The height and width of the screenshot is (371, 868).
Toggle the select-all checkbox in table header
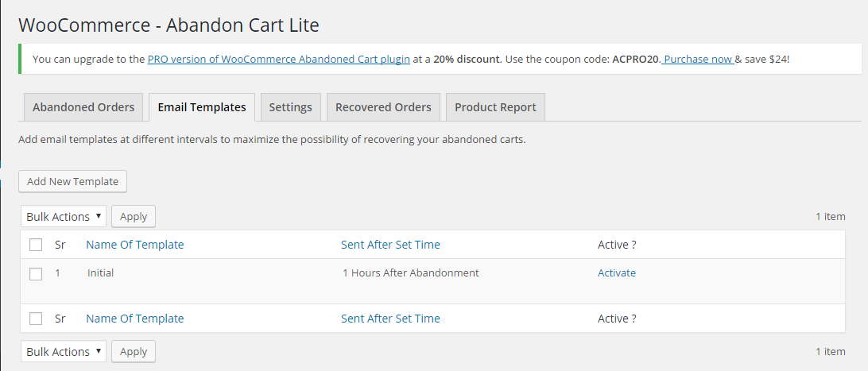pos(36,245)
